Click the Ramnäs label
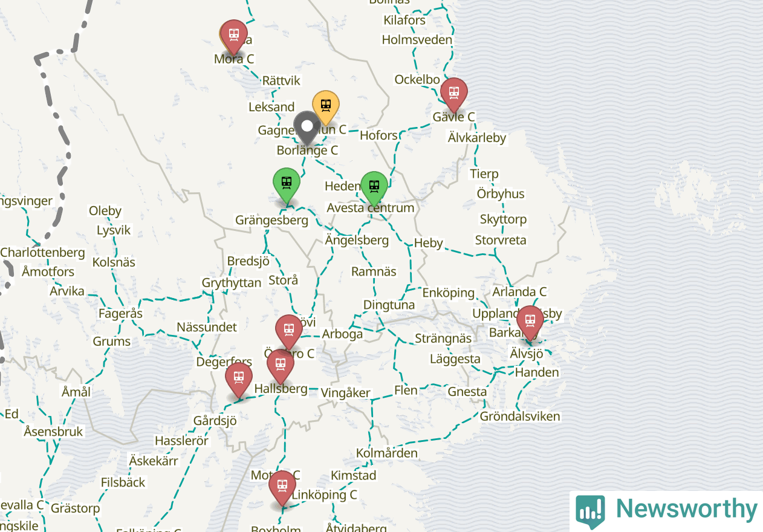Screen dimensions: 763x532 click(x=374, y=271)
